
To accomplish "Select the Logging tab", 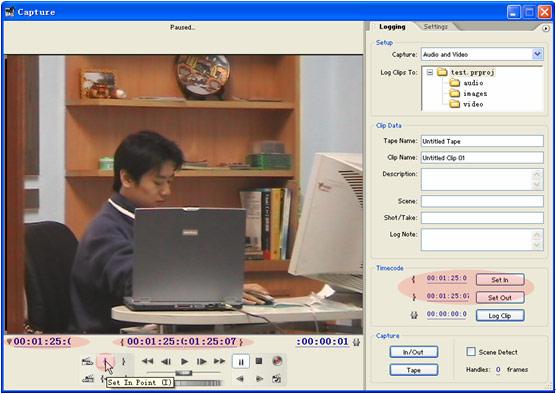I will click(x=392, y=27).
